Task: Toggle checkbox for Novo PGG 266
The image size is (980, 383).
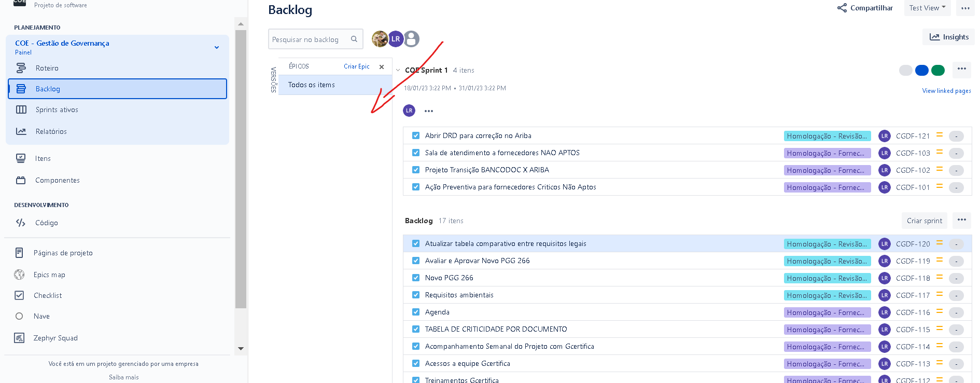Action: point(416,278)
